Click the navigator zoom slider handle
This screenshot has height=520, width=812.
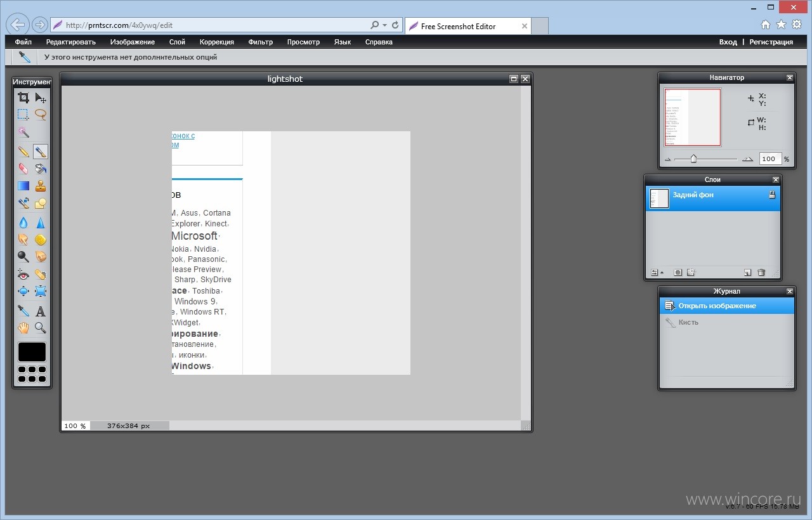(x=693, y=159)
